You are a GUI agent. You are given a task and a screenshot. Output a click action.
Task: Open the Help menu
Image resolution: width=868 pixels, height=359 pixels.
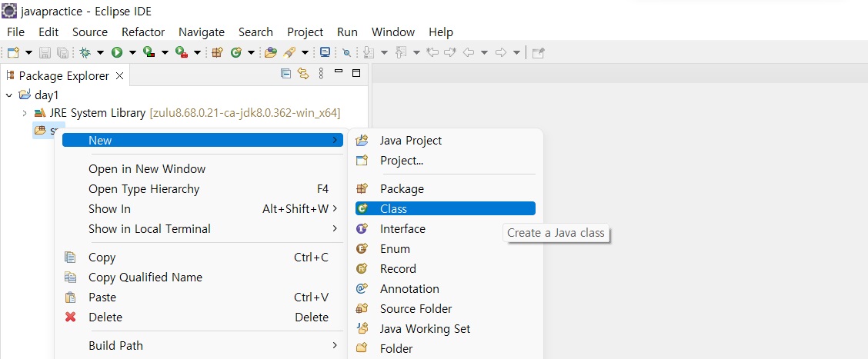[441, 32]
